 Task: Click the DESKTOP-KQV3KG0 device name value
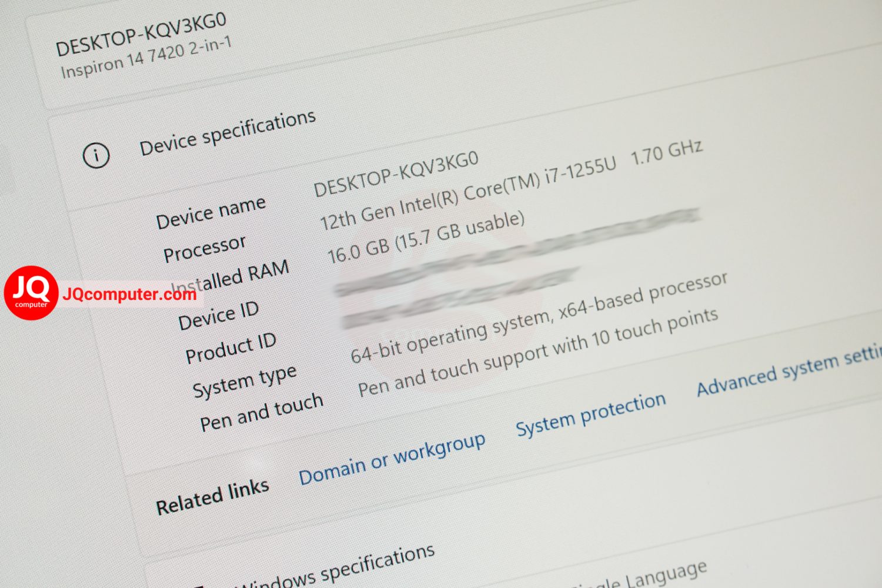[396, 173]
